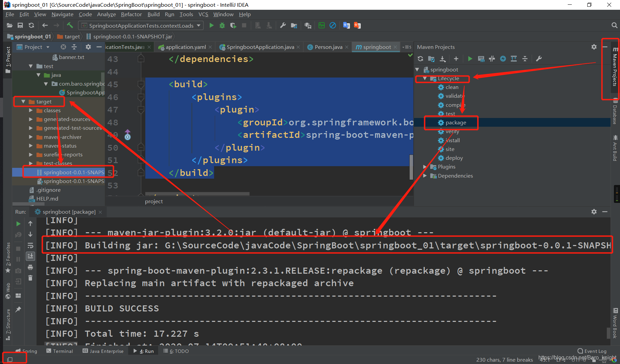Toggle tool window quick access button
Image resolution: width=620 pixels, height=364 pixels.
[x=10, y=360]
